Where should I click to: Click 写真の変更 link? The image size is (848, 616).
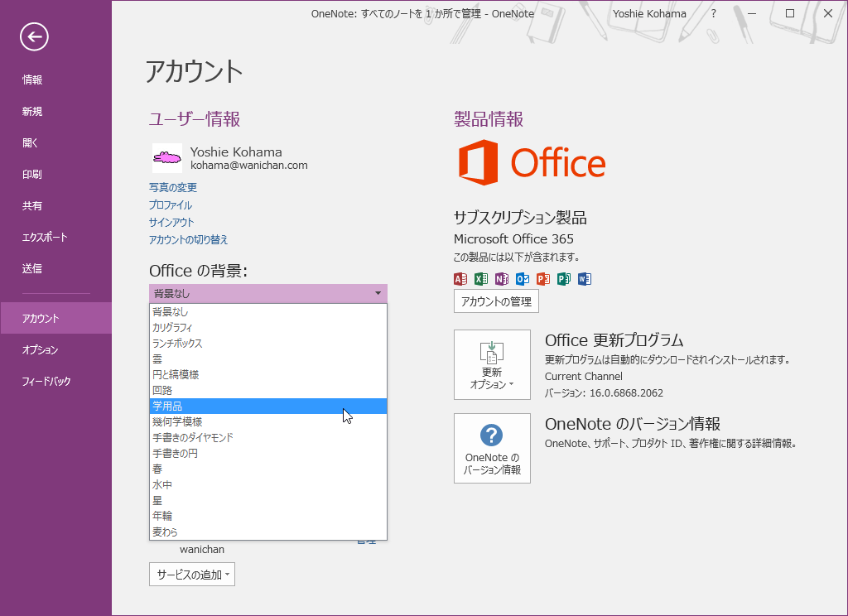tap(173, 188)
